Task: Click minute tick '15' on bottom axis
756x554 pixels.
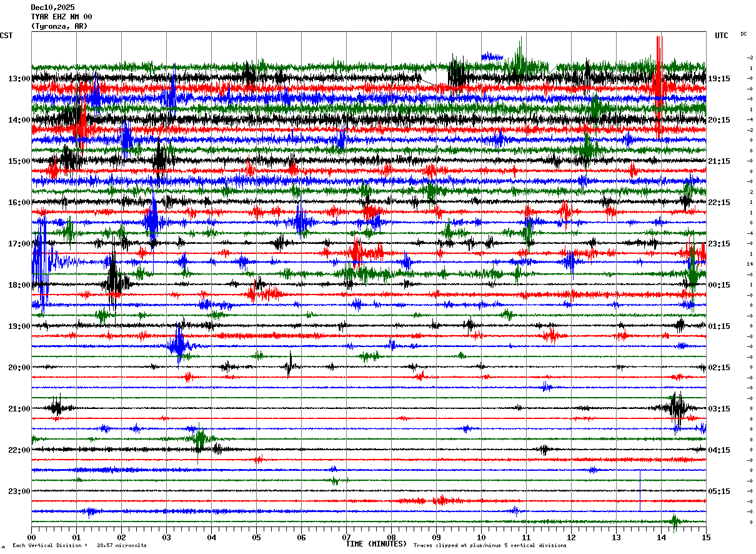Action: pos(706,537)
